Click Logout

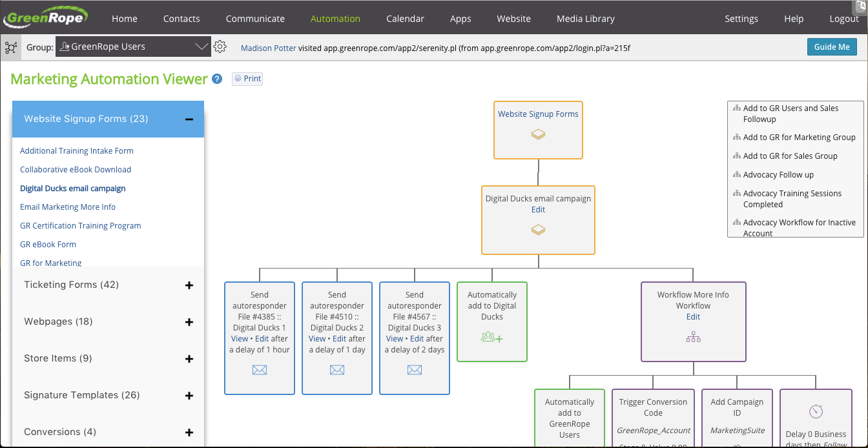(844, 19)
